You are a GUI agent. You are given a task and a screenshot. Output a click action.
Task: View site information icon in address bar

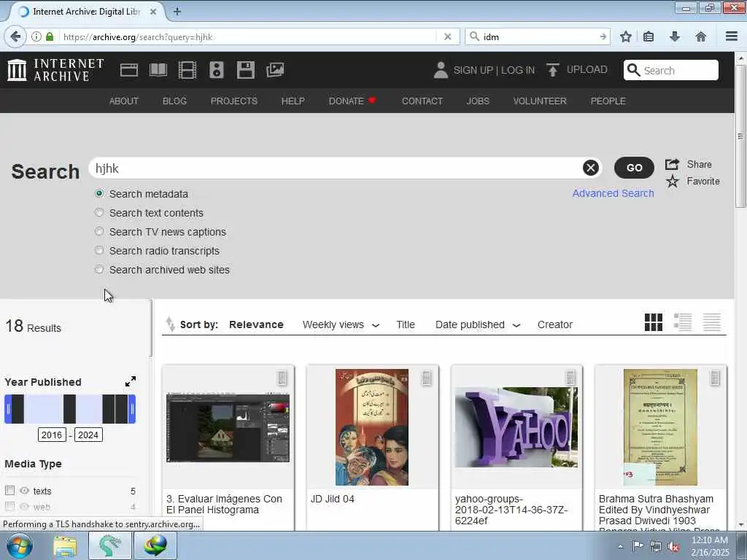point(36,36)
